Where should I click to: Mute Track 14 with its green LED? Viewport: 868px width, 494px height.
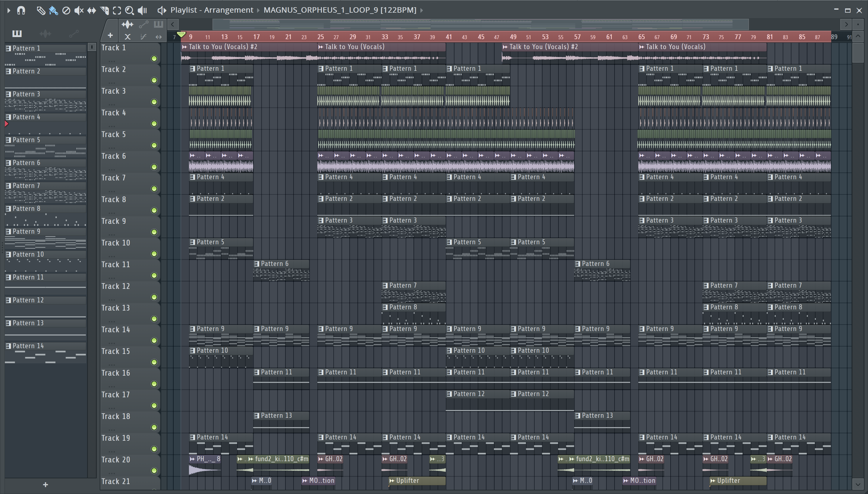pyautogui.click(x=154, y=341)
